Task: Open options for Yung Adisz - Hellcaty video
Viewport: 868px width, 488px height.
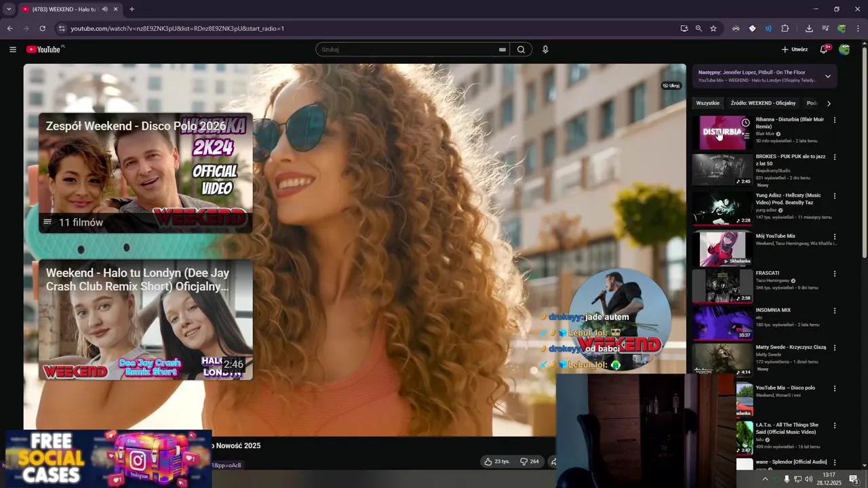Action: click(835, 196)
